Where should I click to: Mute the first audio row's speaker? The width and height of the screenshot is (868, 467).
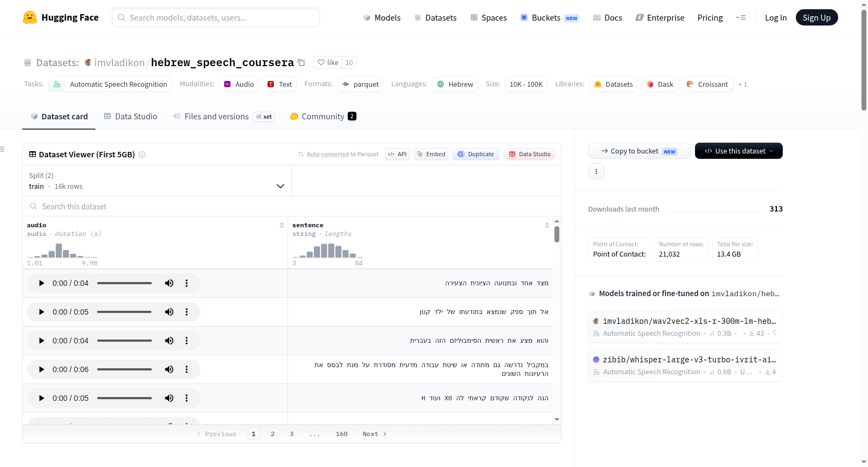[x=169, y=283]
